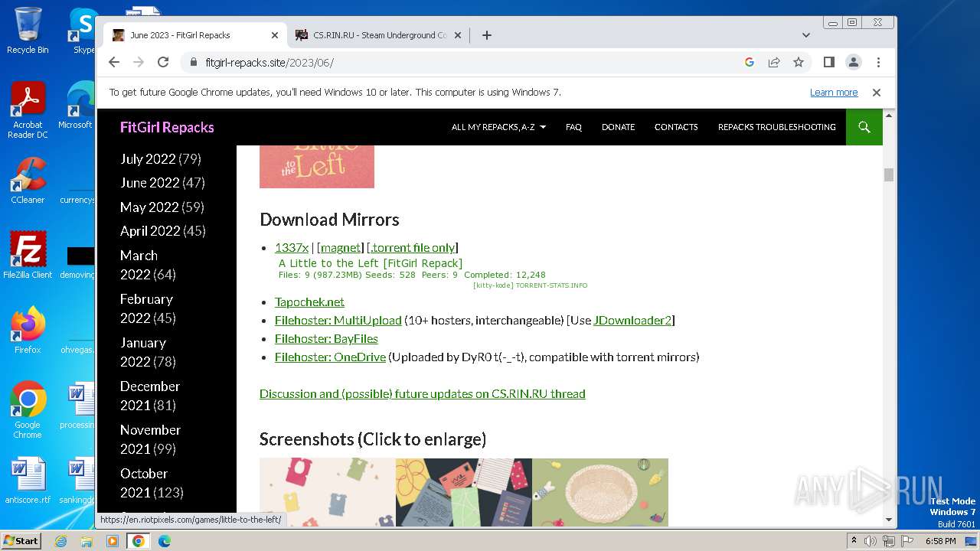Click the taskbar clock showing 6:58 PM
The width and height of the screenshot is (980, 551).
[x=940, y=541]
